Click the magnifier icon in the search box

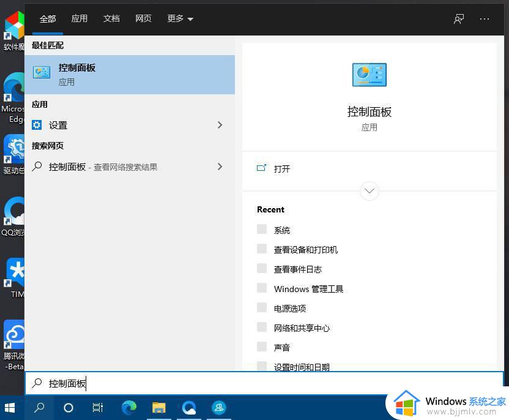[x=37, y=383]
